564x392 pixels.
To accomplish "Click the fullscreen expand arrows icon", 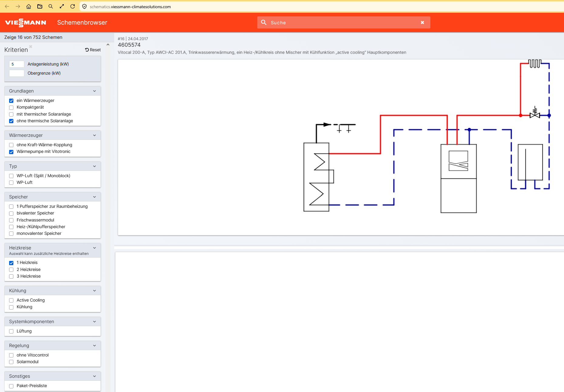I will [x=62, y=6].
